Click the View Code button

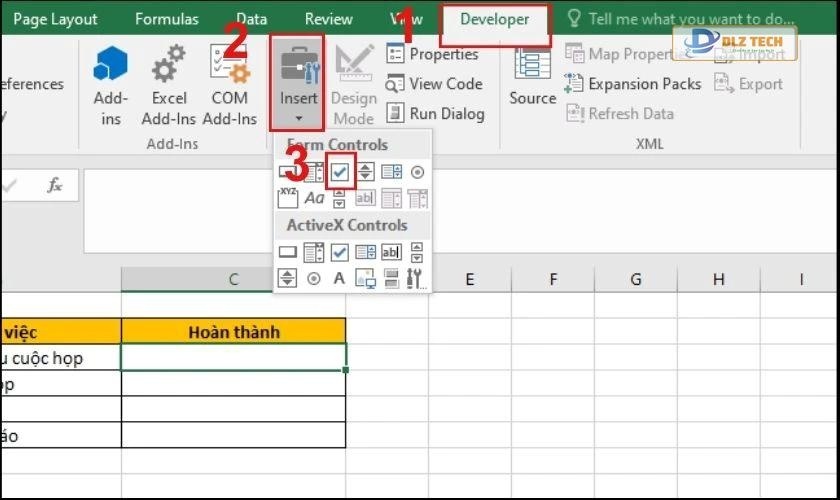tap(435, 84)
